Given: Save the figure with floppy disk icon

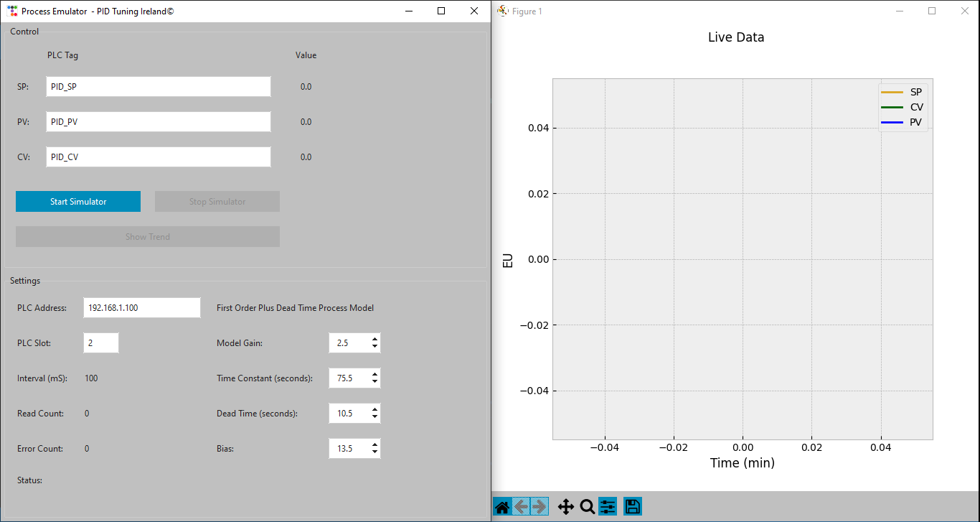Looking at the screenshot, I should (x=632, y=507).
